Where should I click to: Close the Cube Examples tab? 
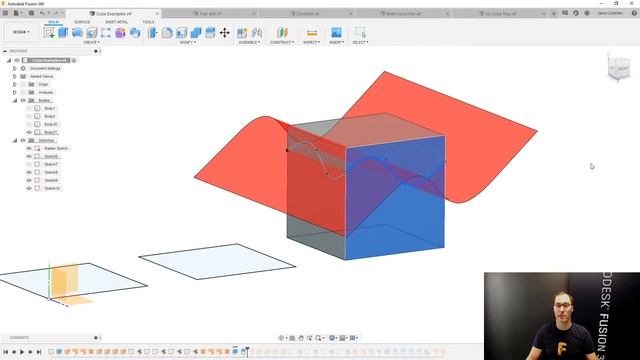(157, 13)
